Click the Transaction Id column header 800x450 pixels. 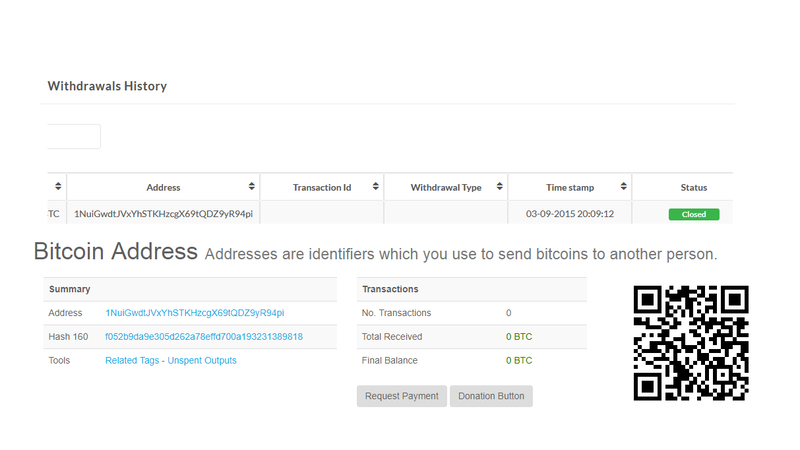[322, 187]
